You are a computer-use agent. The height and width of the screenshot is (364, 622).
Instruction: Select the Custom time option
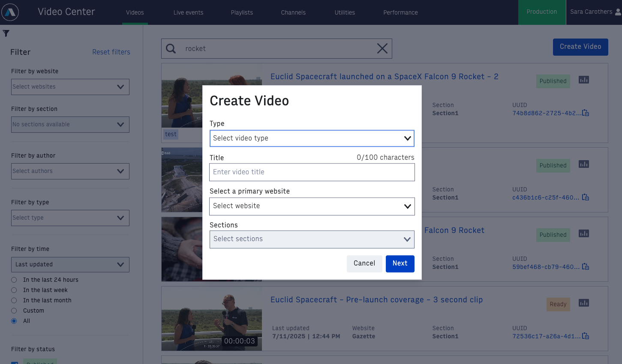(x=14, y=310)
